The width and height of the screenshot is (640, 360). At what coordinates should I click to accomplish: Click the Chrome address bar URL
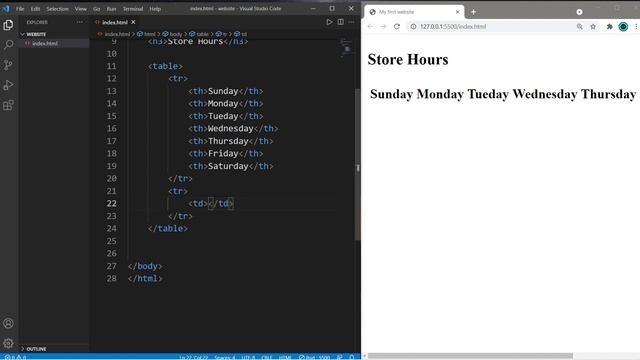pyautogui.click(x=453, y=27)
